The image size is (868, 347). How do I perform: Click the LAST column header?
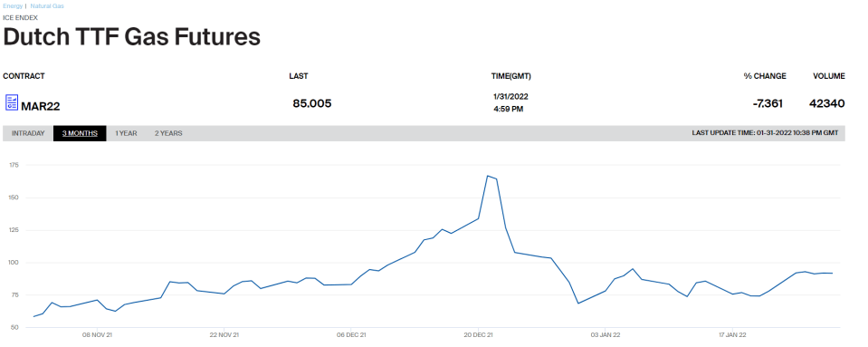[x=299, y=76]
